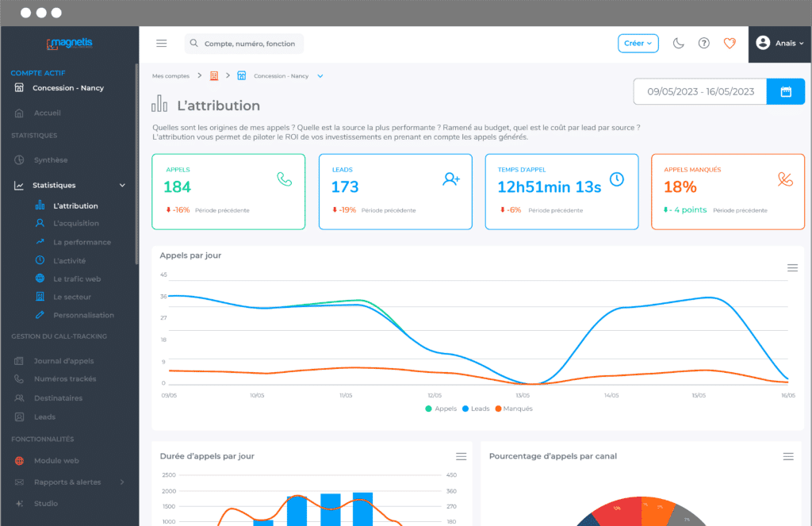Open the Pourcentage d'appels par canal chart menu
The height and width of the screenshot is (526, 812).
click(788, 456)
